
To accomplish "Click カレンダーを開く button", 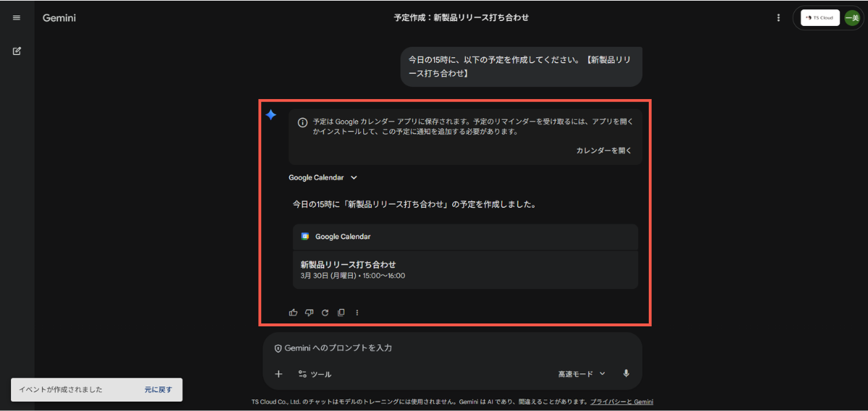I will point(604,151).
